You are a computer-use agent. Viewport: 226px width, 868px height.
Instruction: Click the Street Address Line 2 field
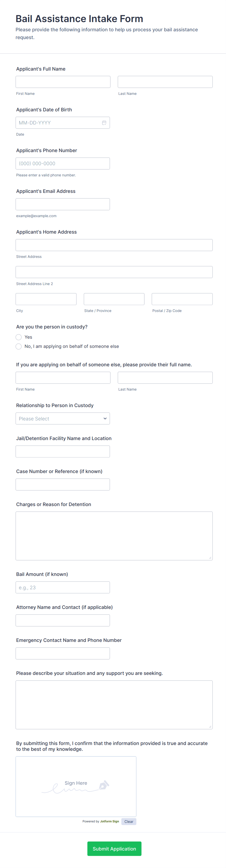click(114, 272)
